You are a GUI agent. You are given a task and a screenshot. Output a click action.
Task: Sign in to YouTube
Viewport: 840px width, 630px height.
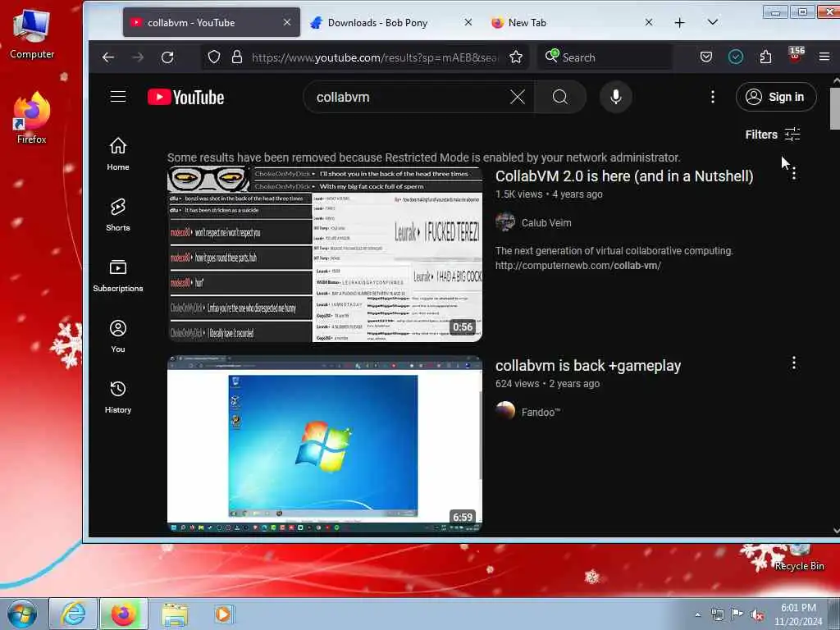point(776,97)
